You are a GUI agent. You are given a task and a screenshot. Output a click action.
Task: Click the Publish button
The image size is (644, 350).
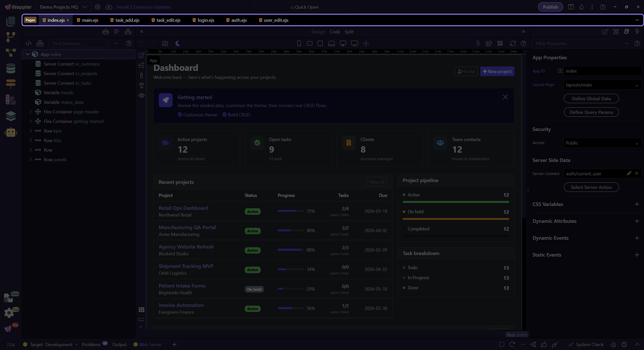coord(550,7)
